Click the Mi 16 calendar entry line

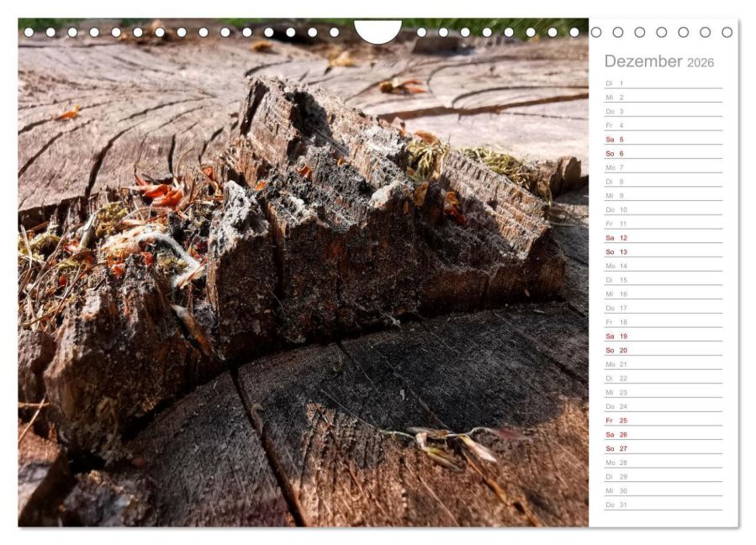pos(663,294)
